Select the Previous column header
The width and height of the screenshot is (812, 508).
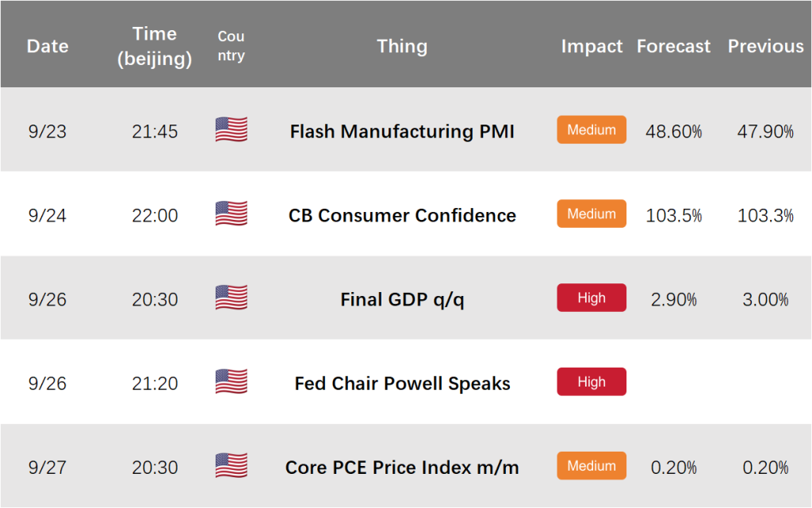click(765, 46)
